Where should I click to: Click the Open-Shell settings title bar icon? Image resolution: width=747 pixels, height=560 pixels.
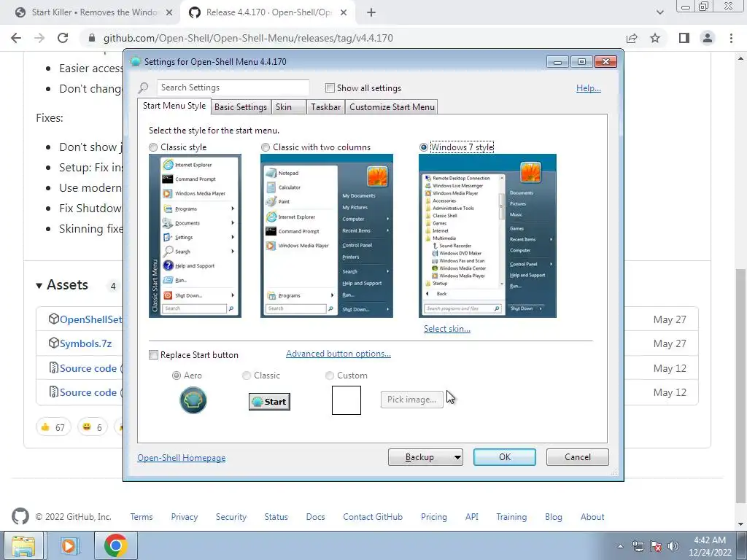click(135, 61)
